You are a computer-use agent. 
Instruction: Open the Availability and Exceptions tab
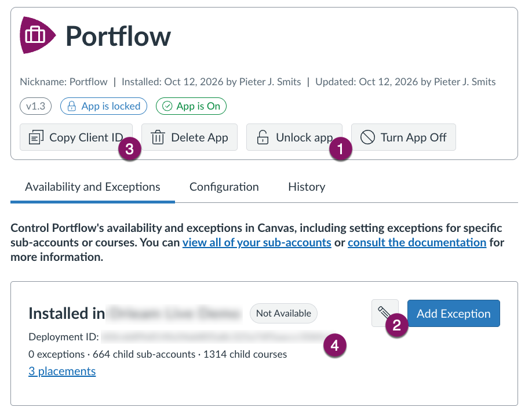pos(93,187)
